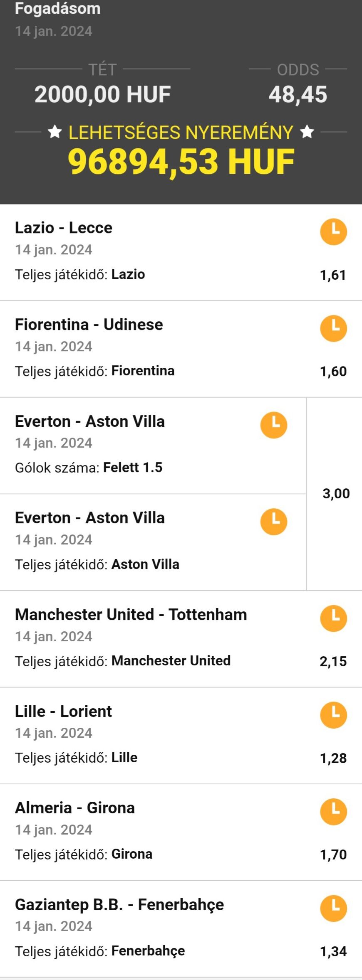The width and height of the screenshot is (362, 980).
Task: Tap the 2000,00 HUF stake amount
Action: [103, 94]
